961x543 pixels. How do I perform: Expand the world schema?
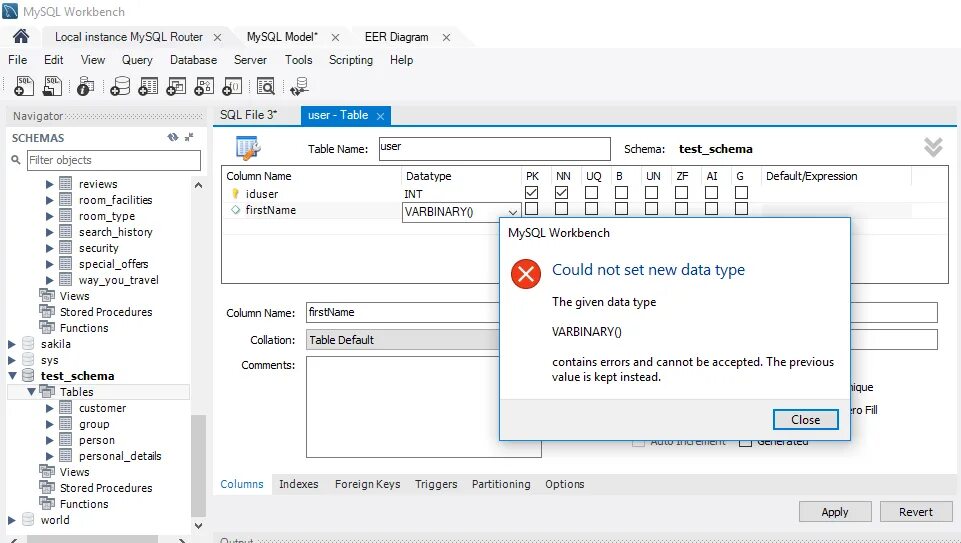pos(12,520)
